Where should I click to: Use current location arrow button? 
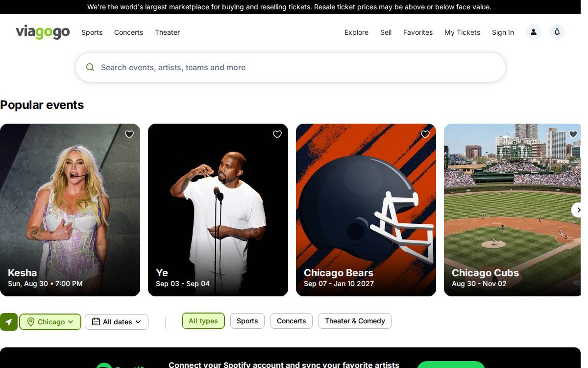tap(8, 322)
